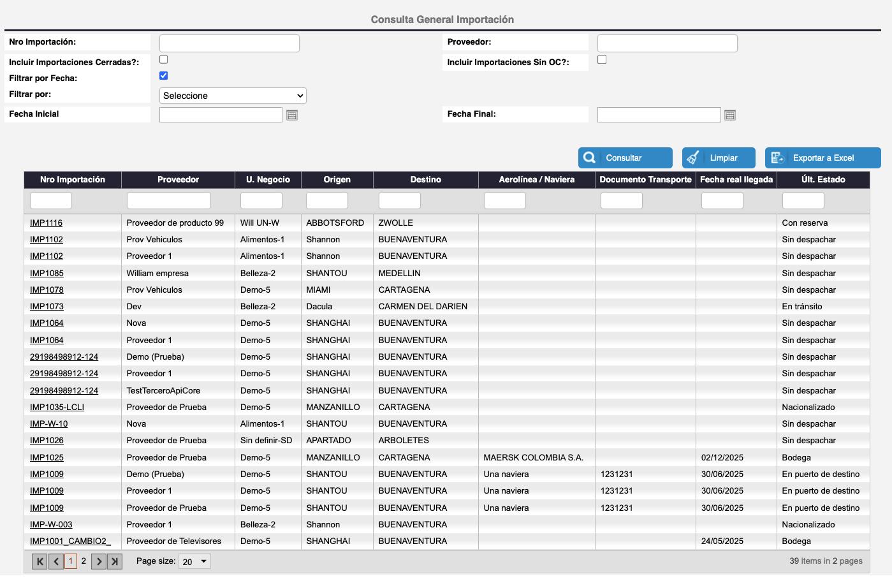Screen dimensions: 892x588
Task: Export results with Exportar a Excel
Action: [823, 158]
